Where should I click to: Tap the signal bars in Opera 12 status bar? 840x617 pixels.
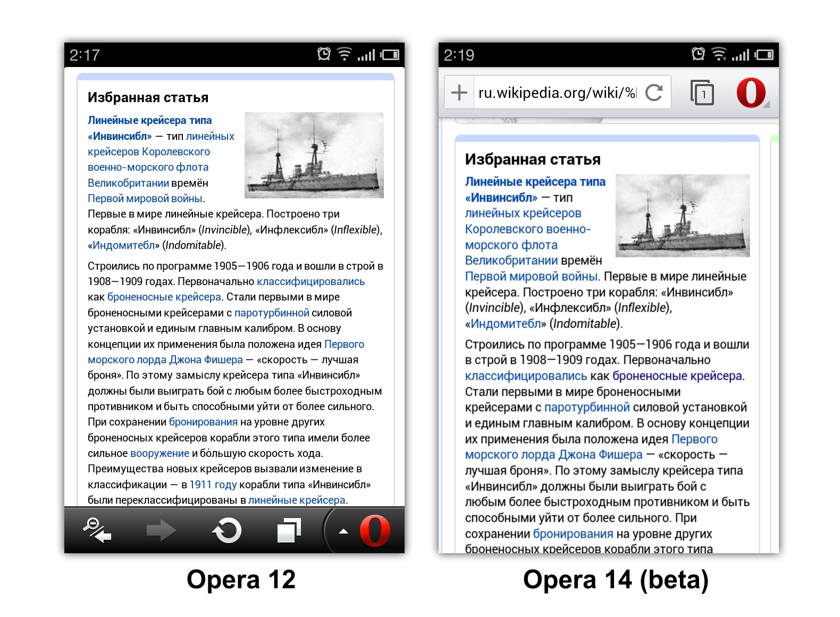366,54
